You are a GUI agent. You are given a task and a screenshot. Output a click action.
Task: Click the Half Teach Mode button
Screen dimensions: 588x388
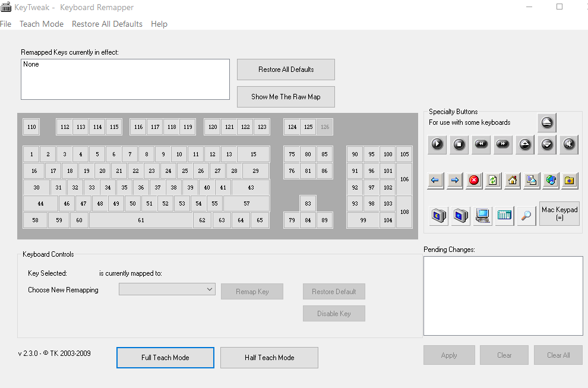pos(269,358)
